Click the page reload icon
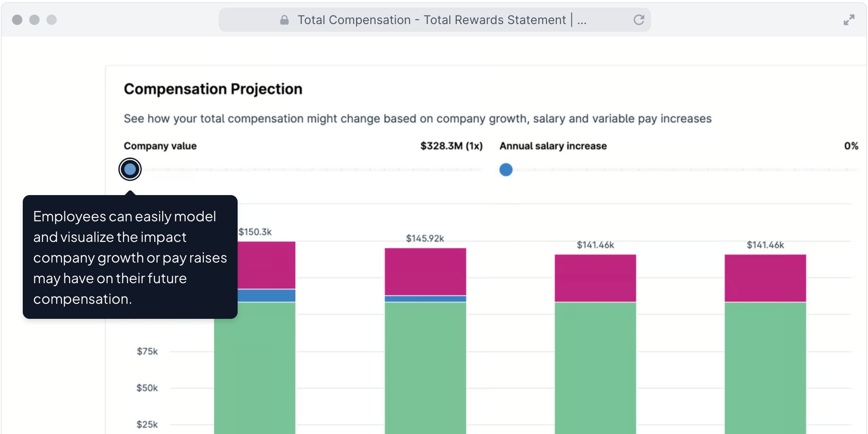 click(639, 20)
